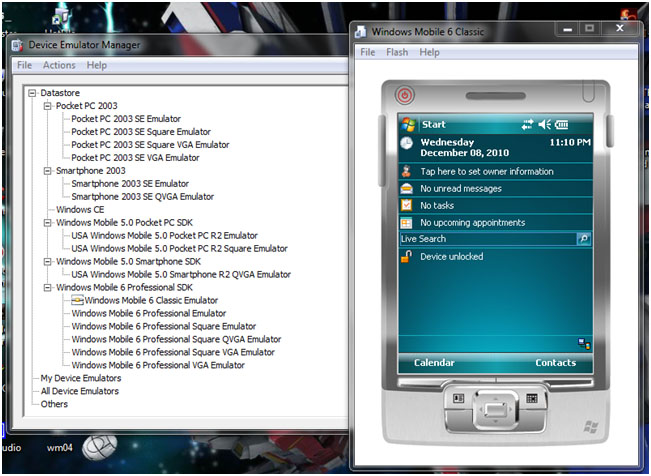Click the wm04 desktop icon
651x476 pixels.
[59, 447]
